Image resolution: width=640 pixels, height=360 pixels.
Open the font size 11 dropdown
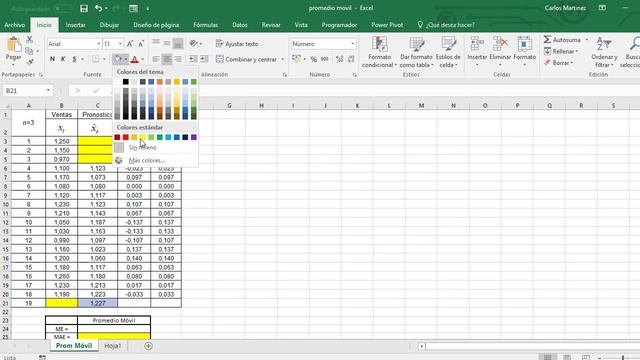click(120, 44)
